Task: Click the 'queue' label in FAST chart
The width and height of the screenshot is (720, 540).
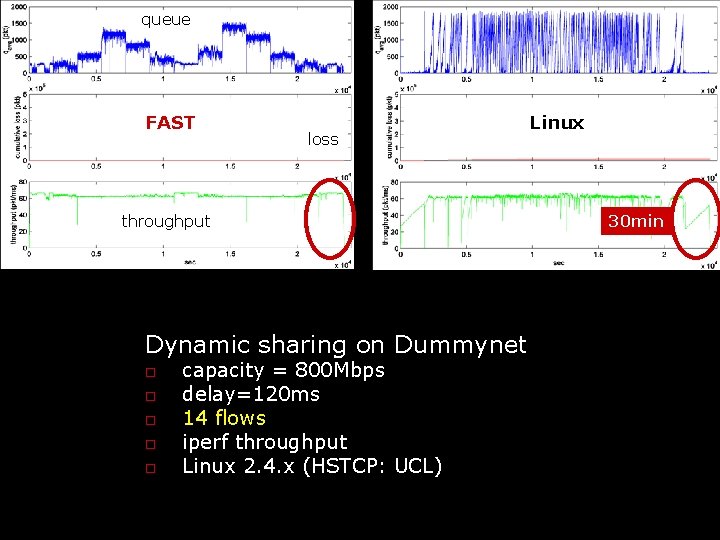Action: [165, 20]
